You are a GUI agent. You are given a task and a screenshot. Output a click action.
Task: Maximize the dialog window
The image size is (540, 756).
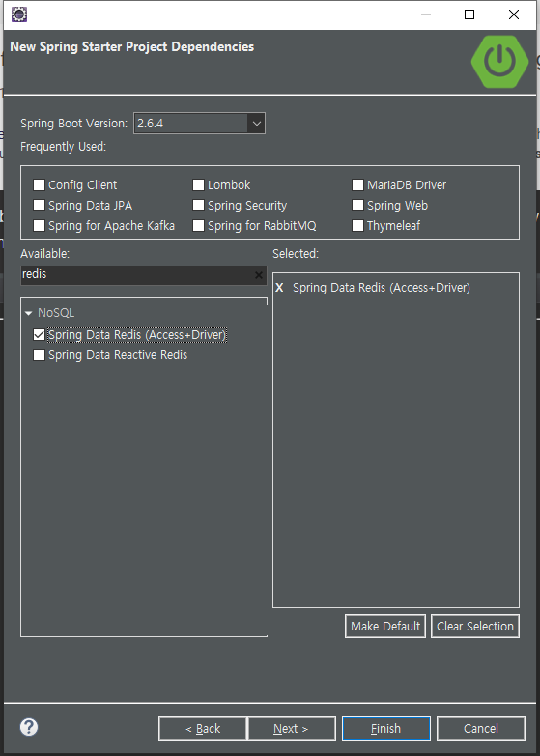469,14
